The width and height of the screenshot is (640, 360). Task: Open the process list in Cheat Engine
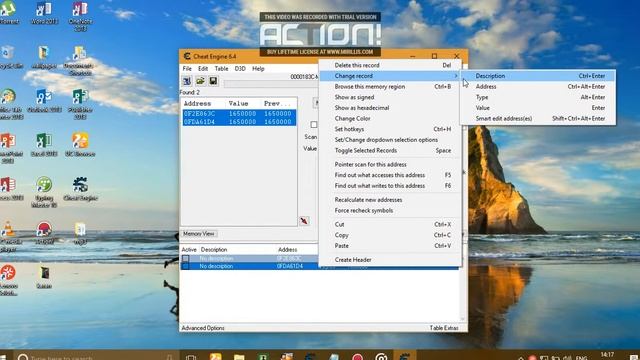point(187,81)
